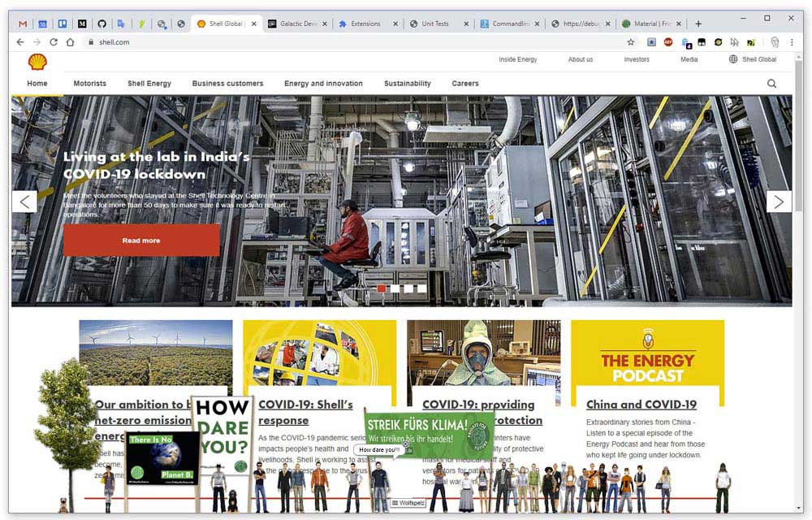Viewport: 812px width, 520px height.
Task: Open the user profile avatar
Action: tap(775, 42)
